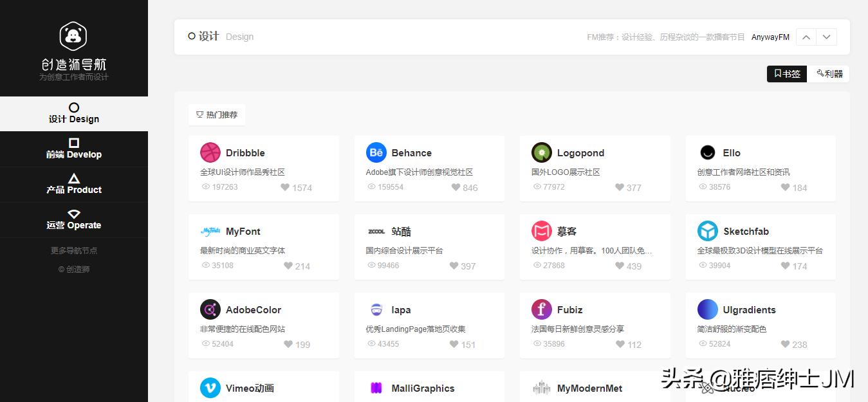This screenshot has width=868, height=402.
Task: Select 产品 Product in the sidebar
Action: click(73, 189)
